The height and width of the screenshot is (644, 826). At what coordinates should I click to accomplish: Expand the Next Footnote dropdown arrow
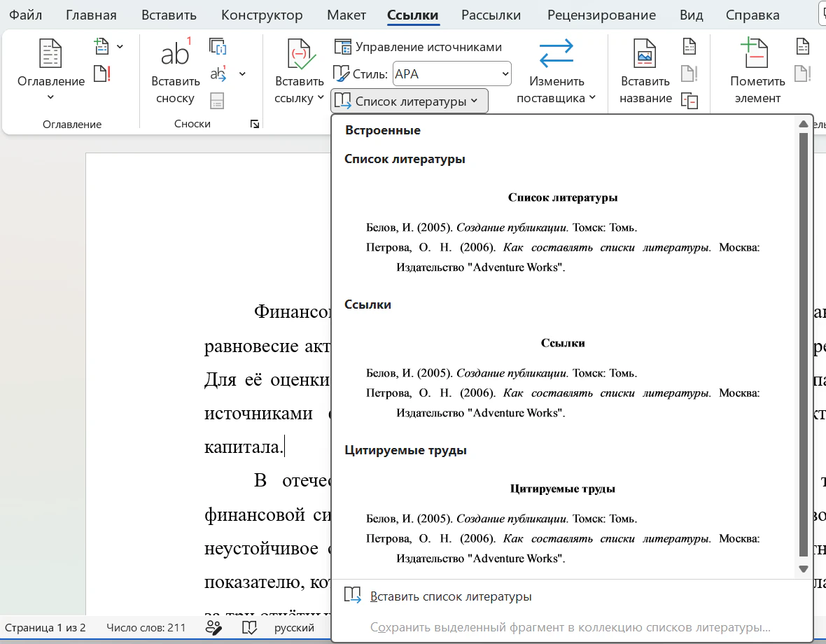(242, 73)
